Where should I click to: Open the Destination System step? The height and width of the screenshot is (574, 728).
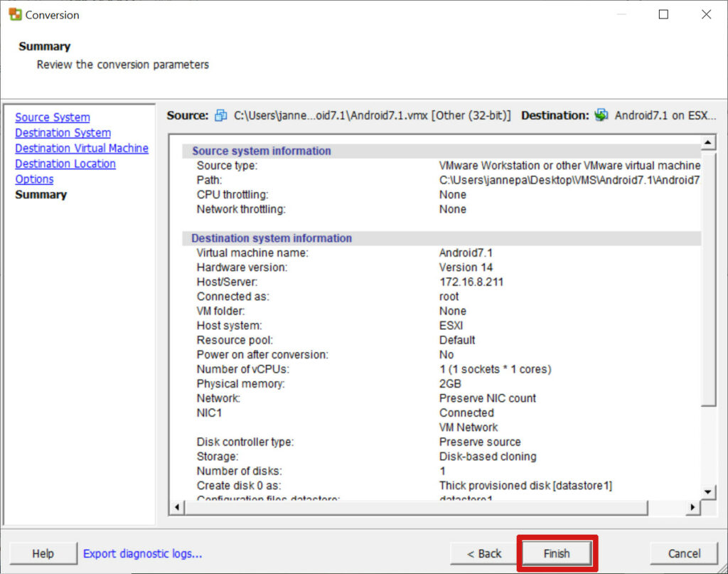[63, 133]
